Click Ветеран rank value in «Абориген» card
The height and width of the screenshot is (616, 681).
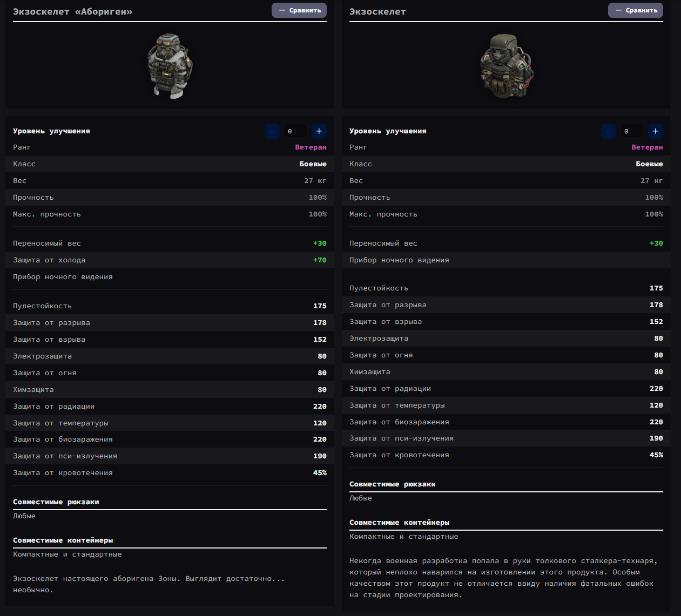coord(311,147)
